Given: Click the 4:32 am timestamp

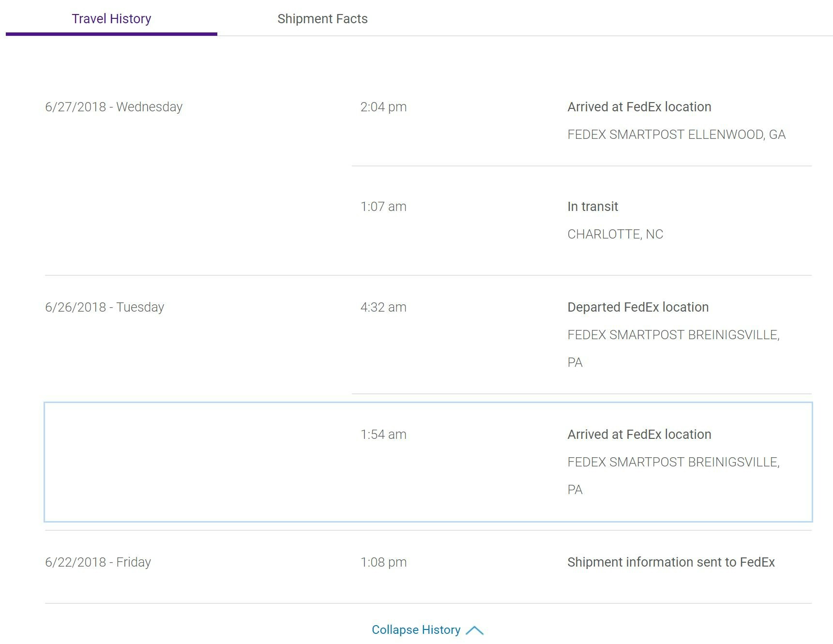Looking at the screenshot, I should click(383, 307).
